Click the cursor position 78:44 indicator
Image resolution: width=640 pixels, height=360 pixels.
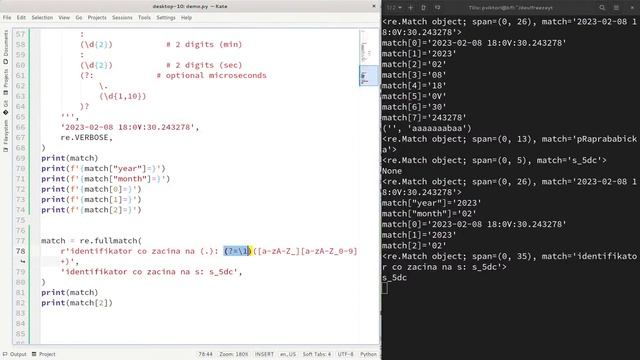pos(205,354)
